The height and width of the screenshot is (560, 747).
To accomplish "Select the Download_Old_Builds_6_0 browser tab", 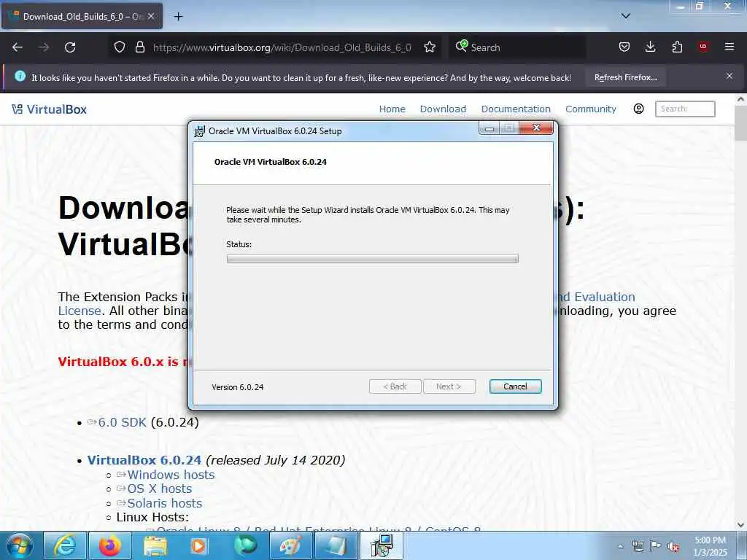I will [82, 16].
